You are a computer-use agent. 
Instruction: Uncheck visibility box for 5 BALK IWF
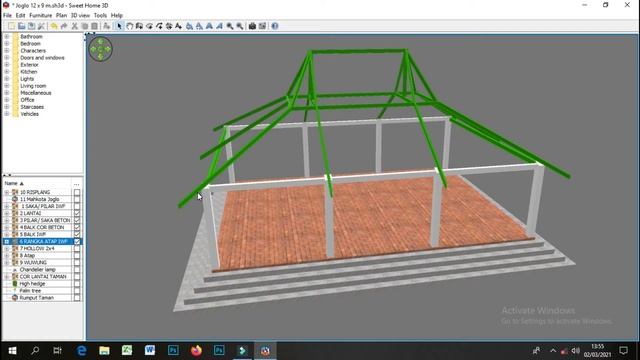(x=77, y=234)
